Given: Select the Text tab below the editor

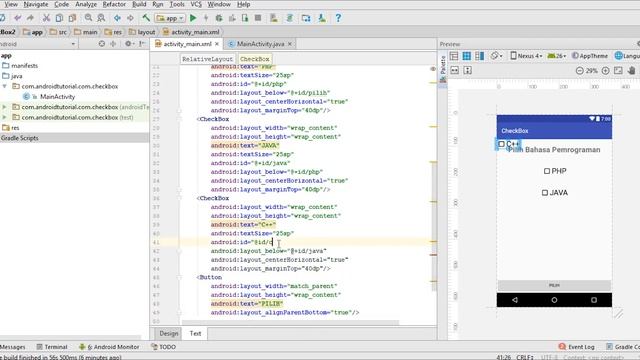Looking at the screenshot, I should (195, 333).
